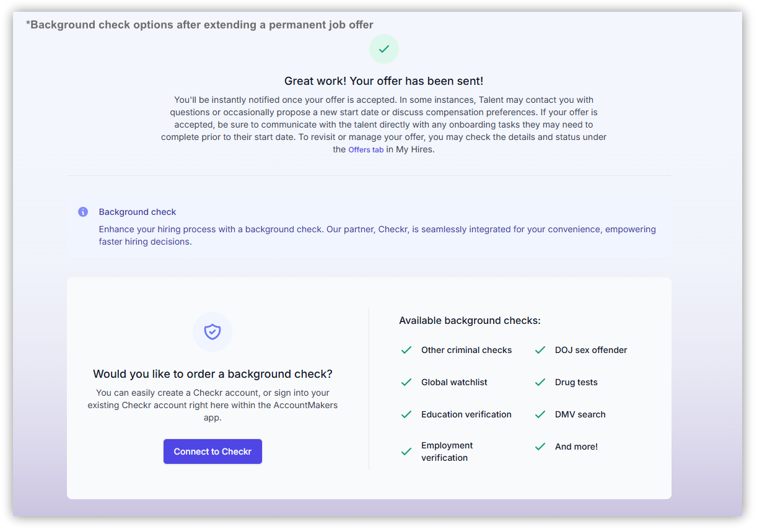The image size is (762, 532).
Task: Open the Offers tab link
Action: (366, 149)
